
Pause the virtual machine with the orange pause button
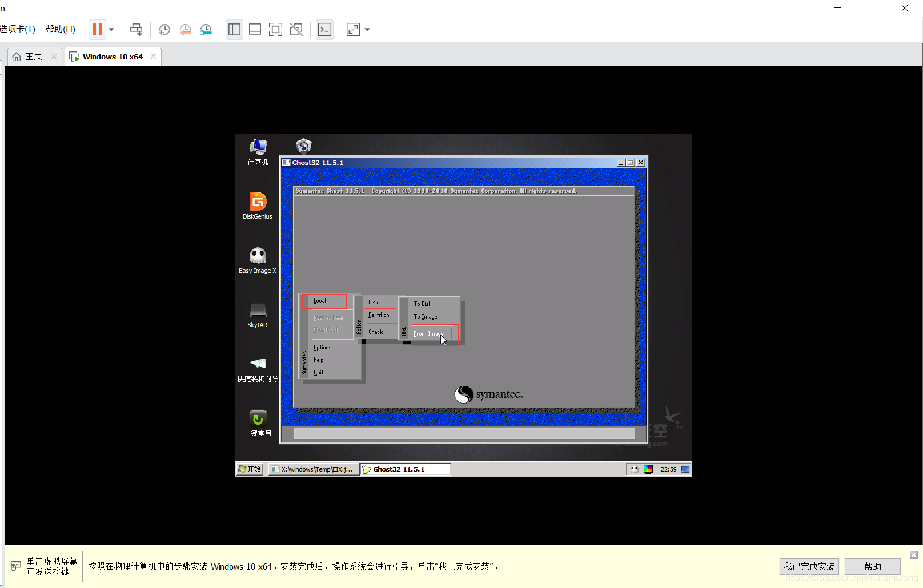tap(98, 29)
